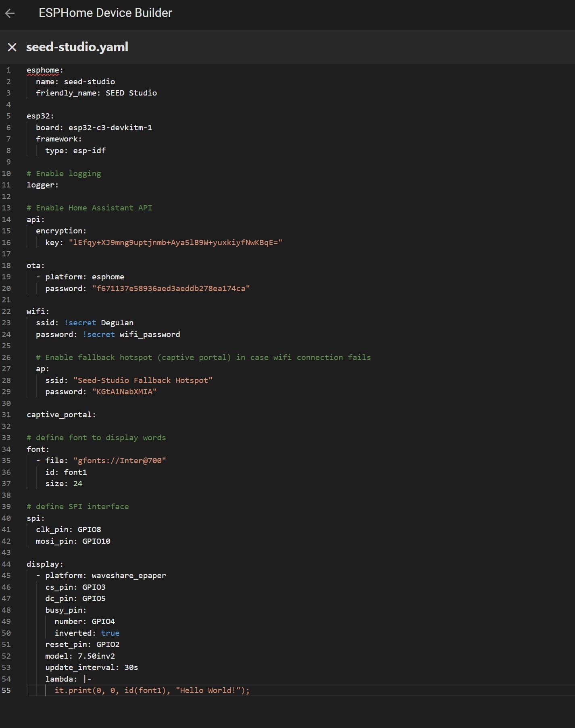
Task: Click the friendly_name SEED Studio line
Action: (96, 93)
